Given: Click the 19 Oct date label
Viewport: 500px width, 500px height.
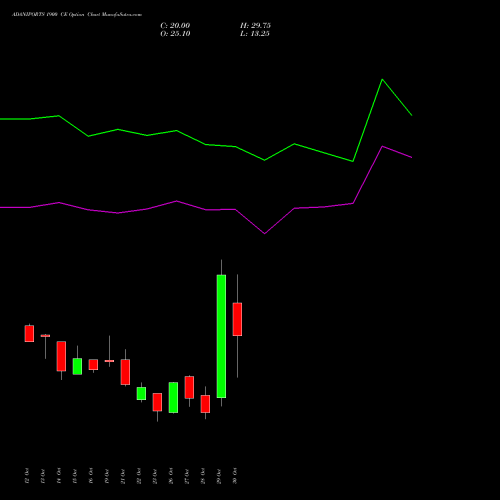Looking at the screenshot, I should 107,476.
